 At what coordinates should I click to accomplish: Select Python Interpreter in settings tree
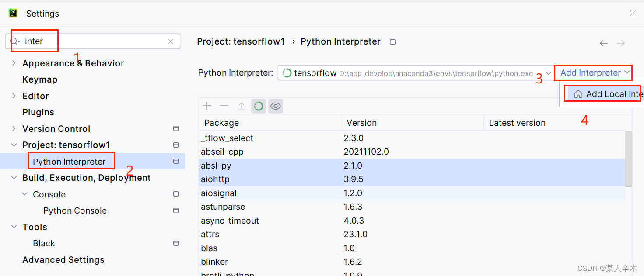click(69, 162)
